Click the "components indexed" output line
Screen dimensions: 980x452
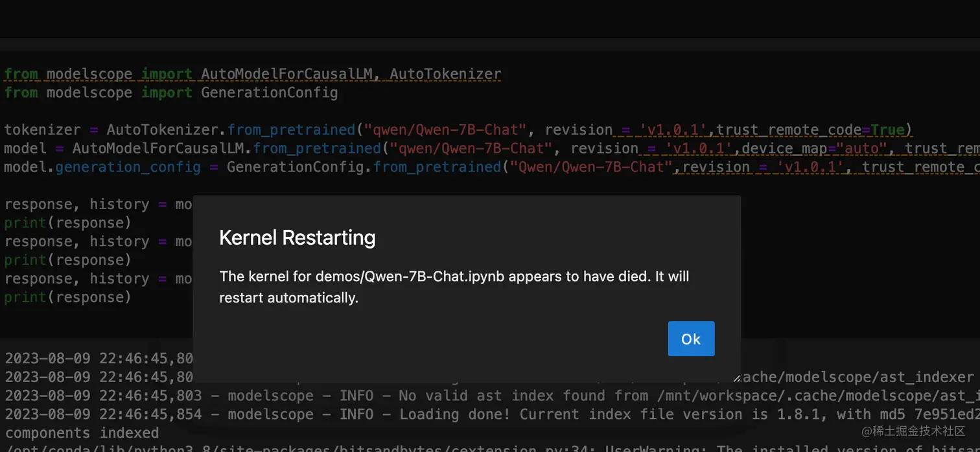coord(81,433)
